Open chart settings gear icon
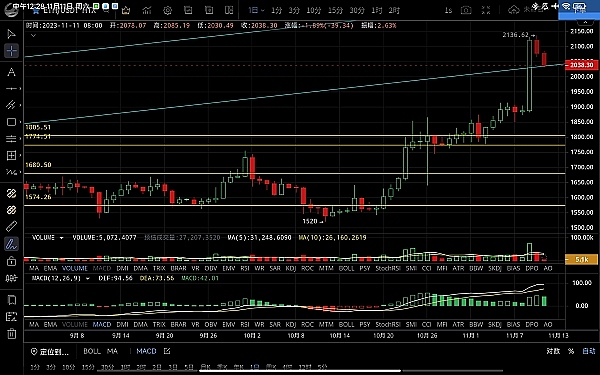This screenshot has width=600, height=375. click(167, 10)
